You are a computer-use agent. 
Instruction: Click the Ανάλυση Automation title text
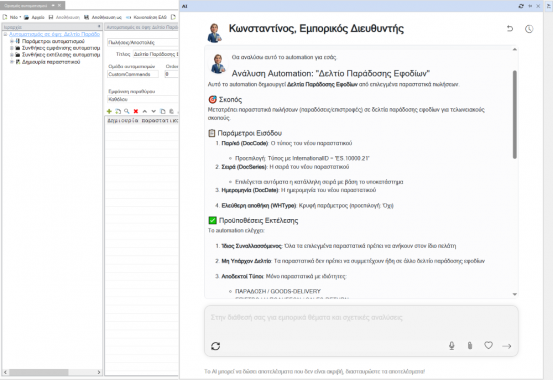tap(331, 73)
